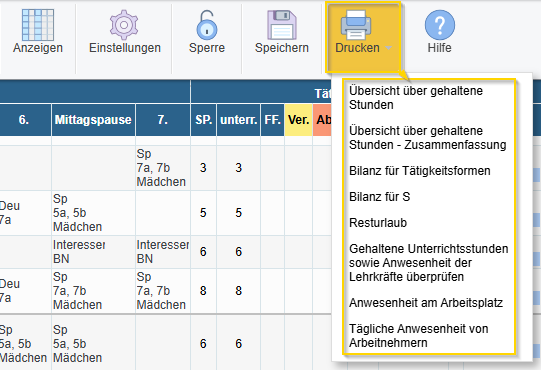The width and height of the screenshot is (541, 370).
Task: Click the Mittagspause column header
Action: tap(93, 120)
